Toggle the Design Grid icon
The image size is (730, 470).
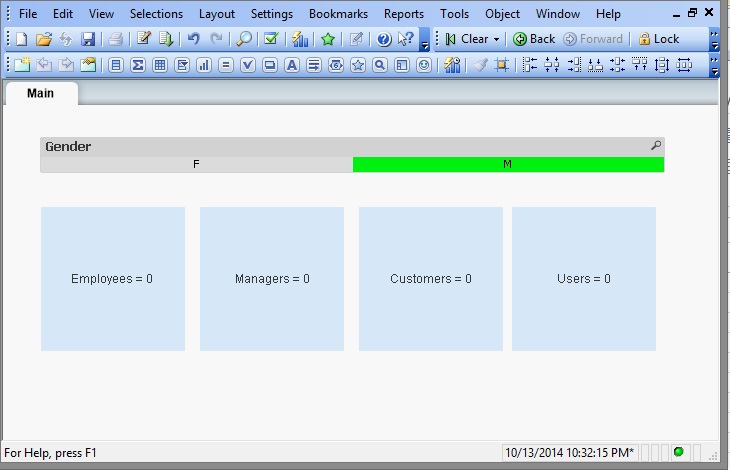[501, 65]
